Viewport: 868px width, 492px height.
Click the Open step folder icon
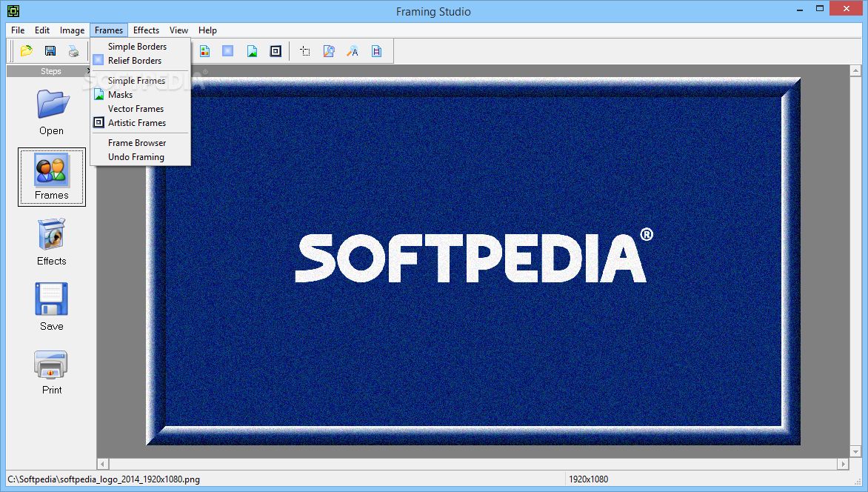53,104
